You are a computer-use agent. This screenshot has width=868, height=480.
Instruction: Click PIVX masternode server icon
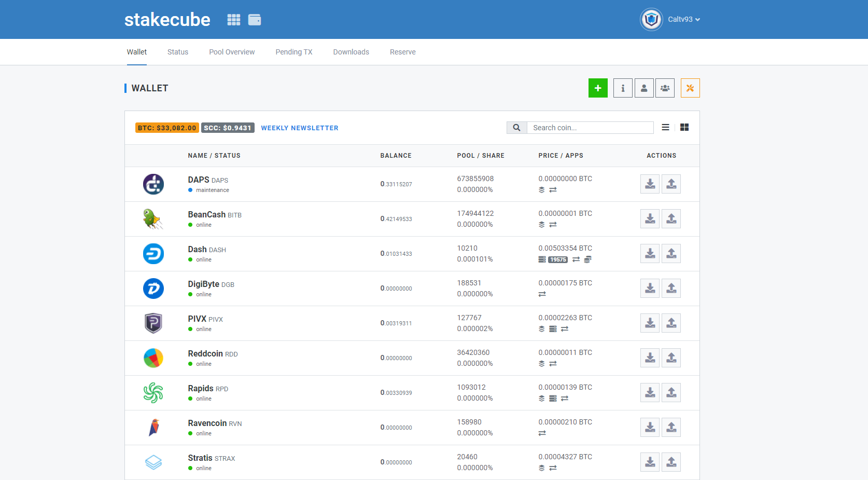553,329
